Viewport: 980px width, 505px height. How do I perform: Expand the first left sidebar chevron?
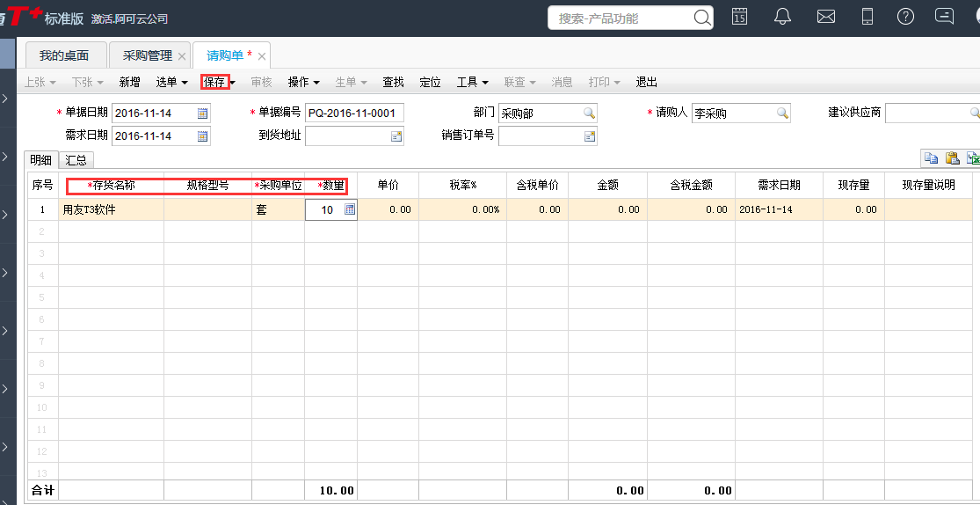pyautogui.click(x=5, y=99)
